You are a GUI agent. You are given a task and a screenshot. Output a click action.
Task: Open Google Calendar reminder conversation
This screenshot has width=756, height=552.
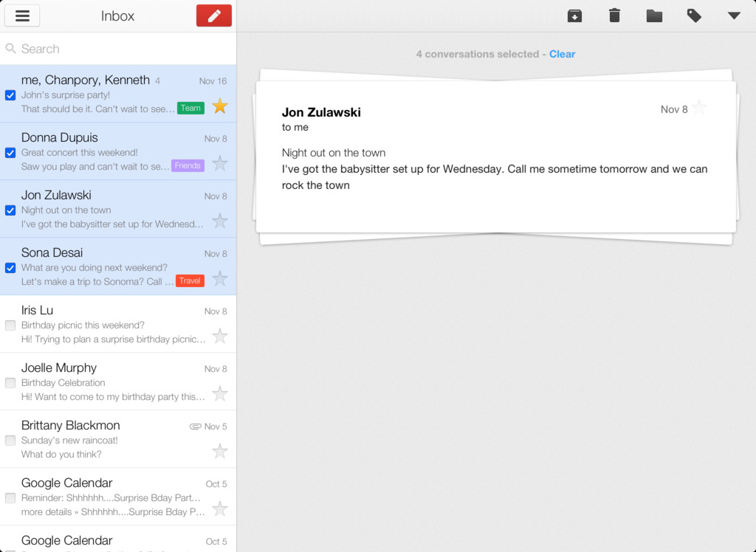[x=118, y=497]
